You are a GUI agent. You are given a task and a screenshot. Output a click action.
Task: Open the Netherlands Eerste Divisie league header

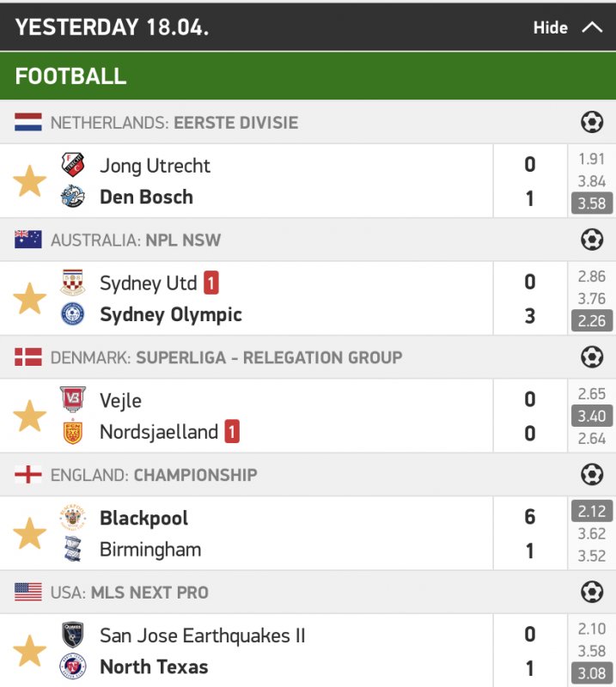point(174,123)
